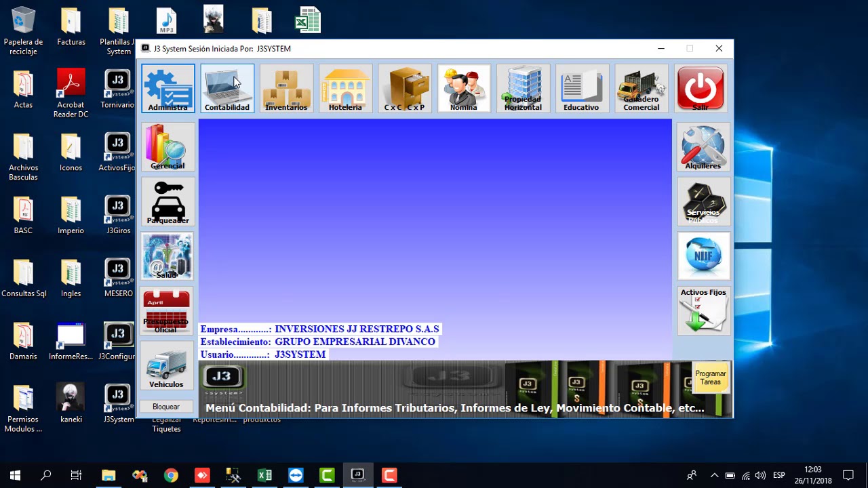This screenshot has height=488, width=868.
Task: Select the MP3 audio file on the desktop
Action: pyautogui.click(x=166, y=21)
